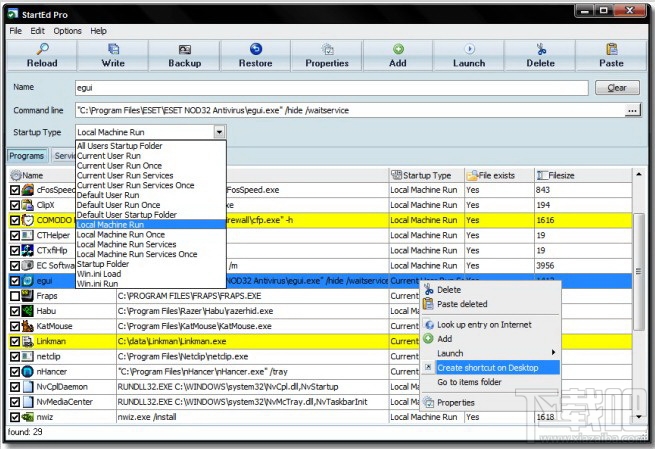Open the Options menu
Viewport: 655px width, 449px height.
(x=67, y=31)
